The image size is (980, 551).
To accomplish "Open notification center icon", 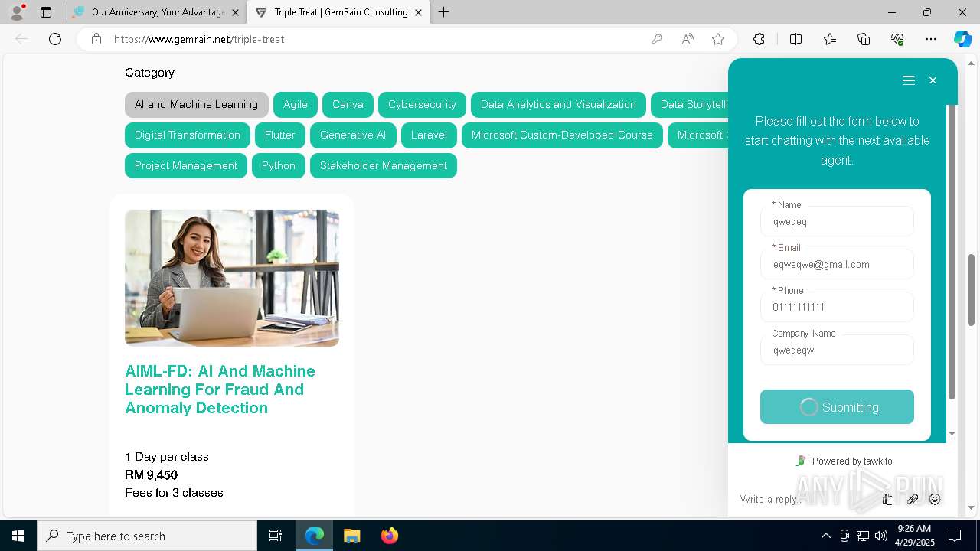I will point(955,536).
